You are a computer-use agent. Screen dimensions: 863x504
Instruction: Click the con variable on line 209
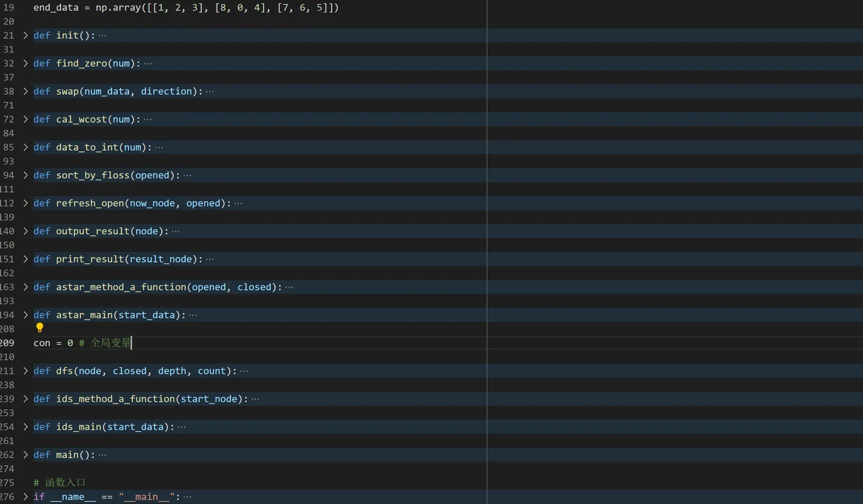(42, 343)
